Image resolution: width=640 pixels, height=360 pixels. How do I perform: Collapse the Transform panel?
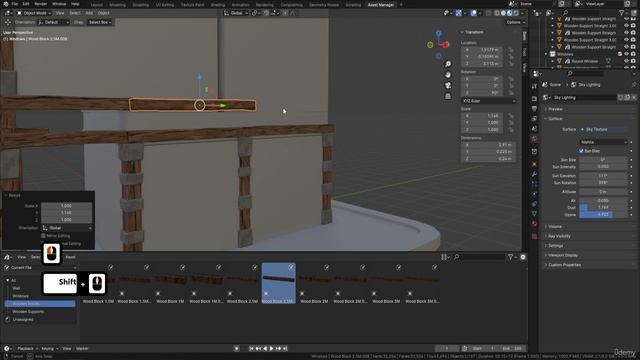[473, 32]
